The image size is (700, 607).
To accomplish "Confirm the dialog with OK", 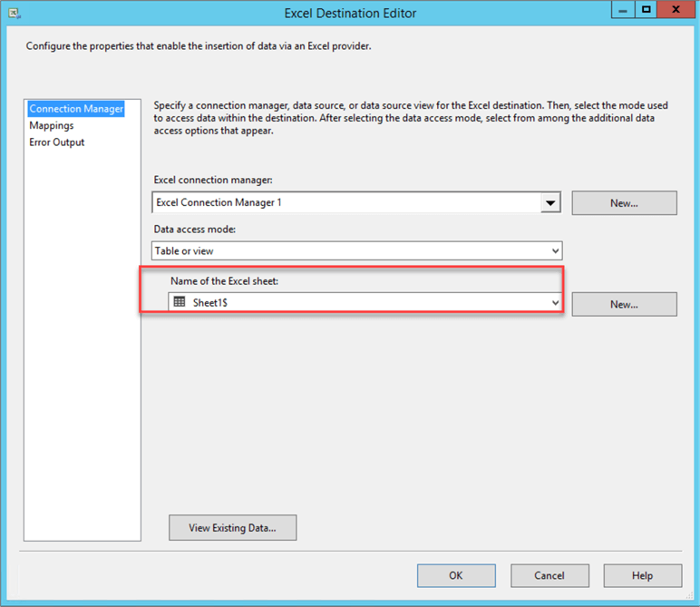I will click(x=456, y=575).
